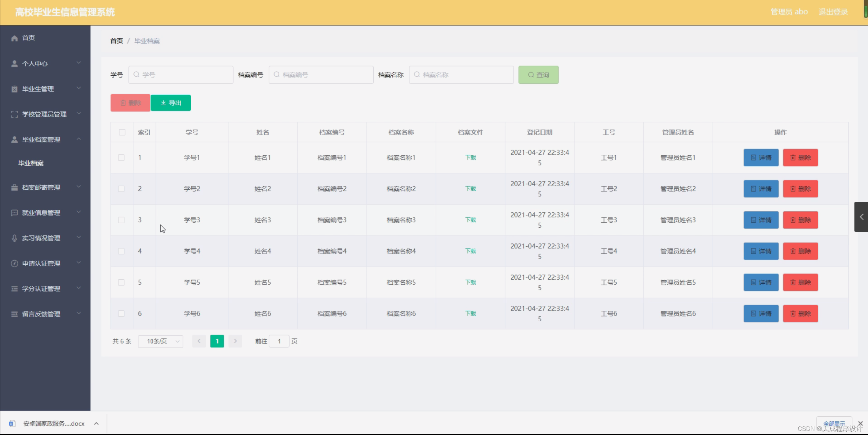Select the checkbox for row 学号6
Screen dimensions: 868x435
point(121,314)
